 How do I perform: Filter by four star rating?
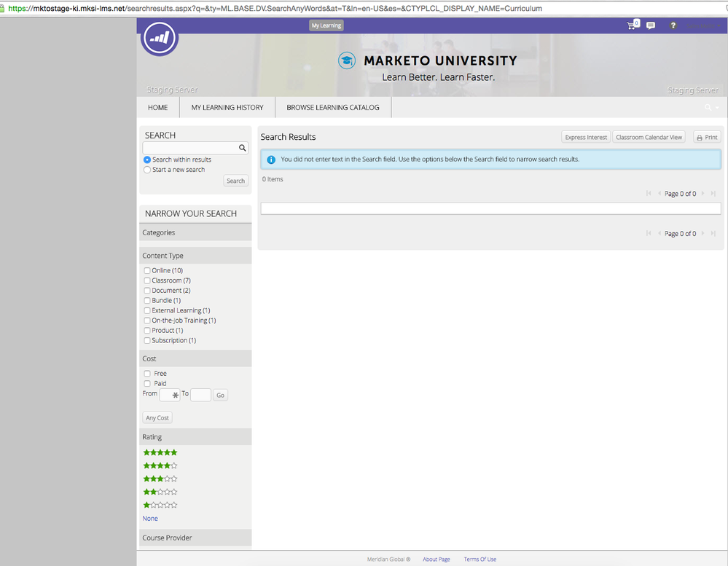pos(160,465)
